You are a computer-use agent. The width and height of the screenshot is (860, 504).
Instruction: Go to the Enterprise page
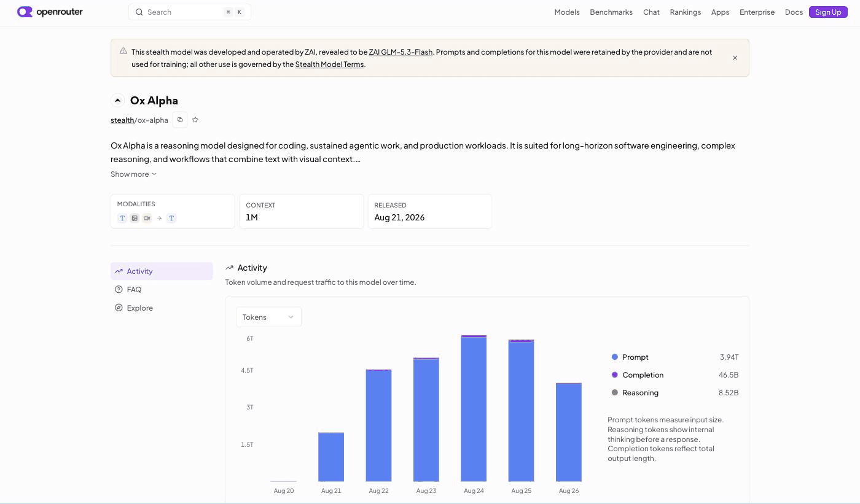coord(757,12)
